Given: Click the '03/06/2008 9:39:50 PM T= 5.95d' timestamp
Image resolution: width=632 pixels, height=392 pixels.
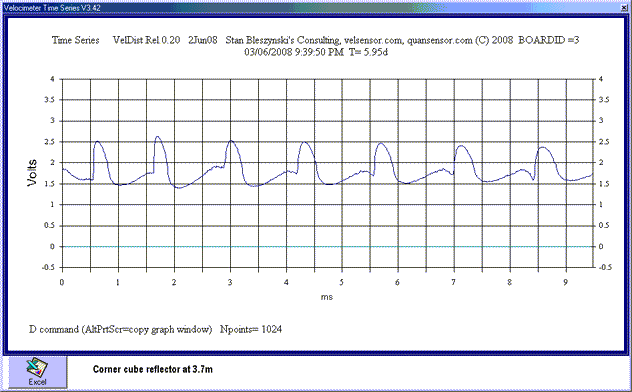Looking at the screenshot, I should pyautogui.click(x=316, y=52).
